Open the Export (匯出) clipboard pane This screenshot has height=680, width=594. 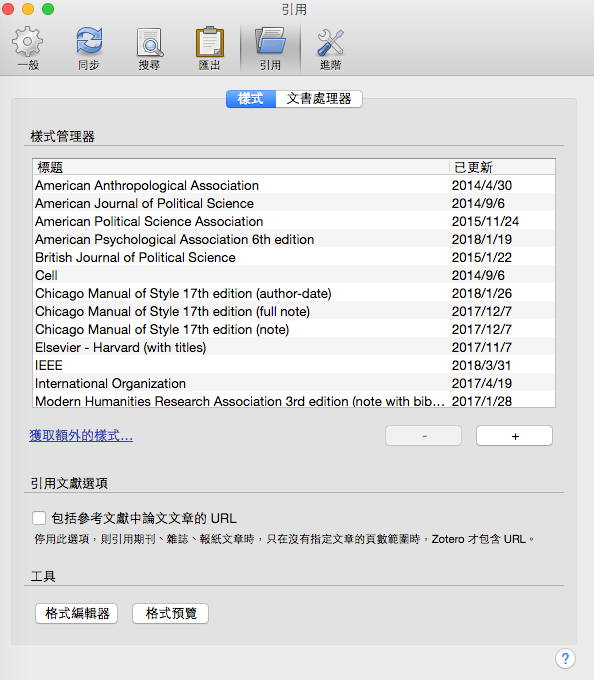coord(210,48)
